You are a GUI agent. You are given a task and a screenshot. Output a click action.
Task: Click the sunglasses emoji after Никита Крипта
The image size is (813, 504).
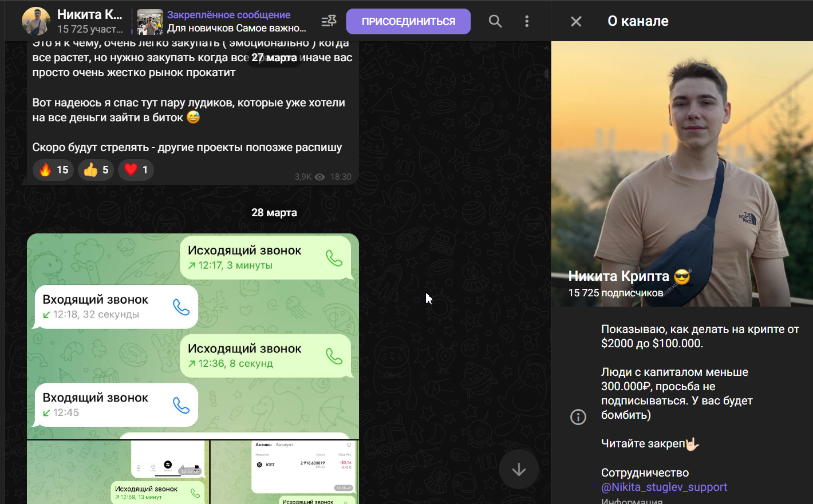(682, 277)
